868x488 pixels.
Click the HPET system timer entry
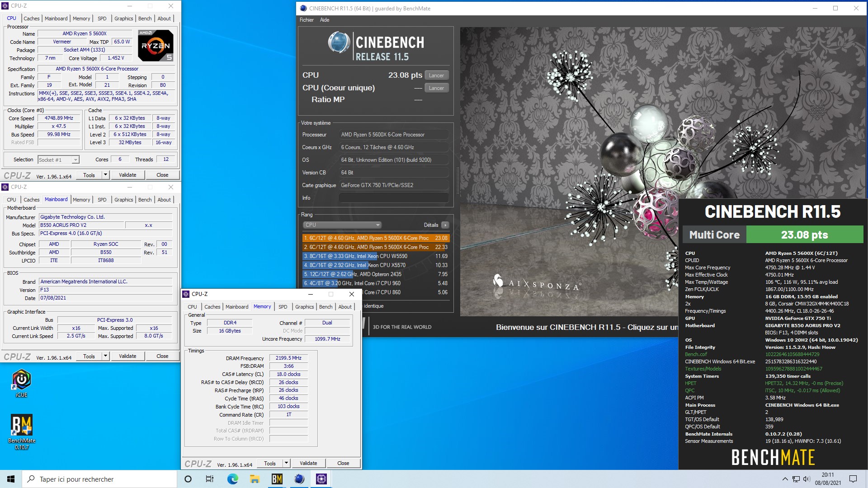[x=691, y=383]
